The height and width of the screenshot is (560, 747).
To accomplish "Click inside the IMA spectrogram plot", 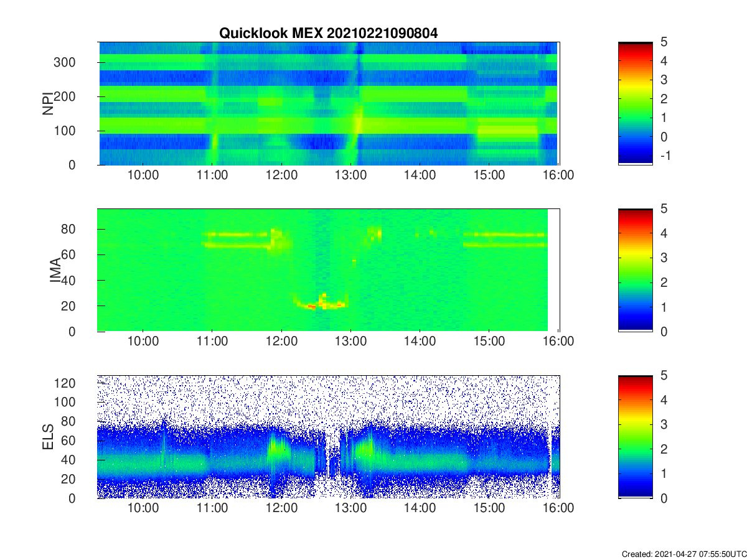I will (x=329, y=270).
